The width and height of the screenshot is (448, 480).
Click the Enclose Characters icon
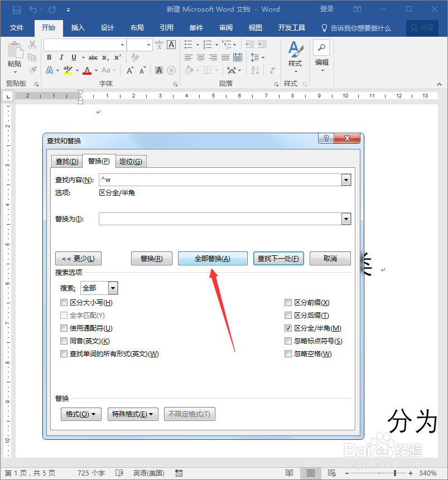(x=171, y=70)
